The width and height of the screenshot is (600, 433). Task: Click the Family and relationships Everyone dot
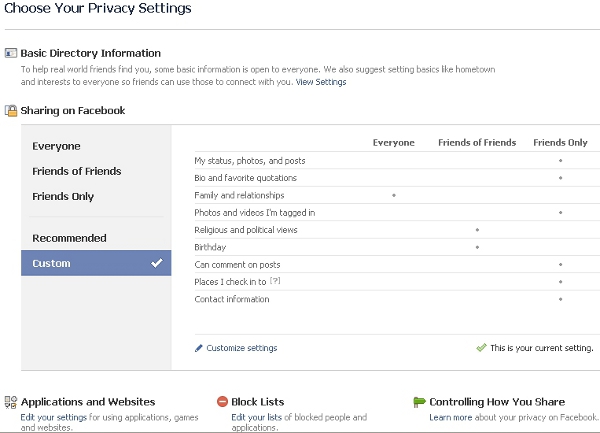[x=394, y=195]
